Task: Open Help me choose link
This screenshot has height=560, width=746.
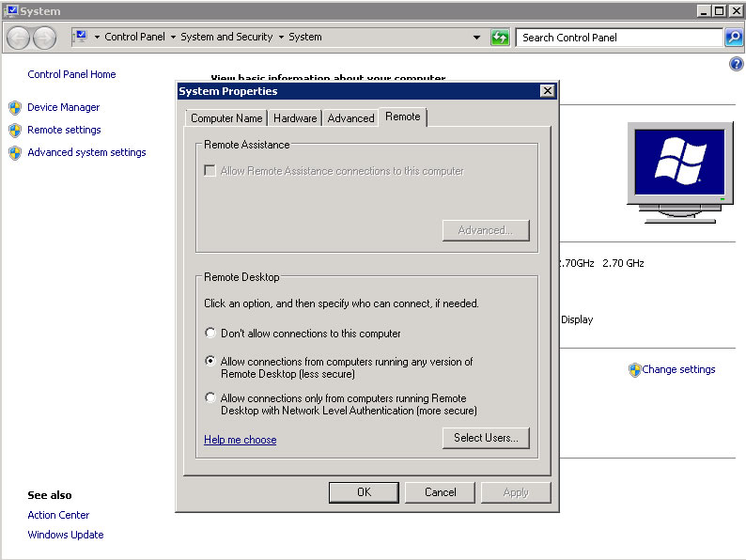Action: coord(241,440)
